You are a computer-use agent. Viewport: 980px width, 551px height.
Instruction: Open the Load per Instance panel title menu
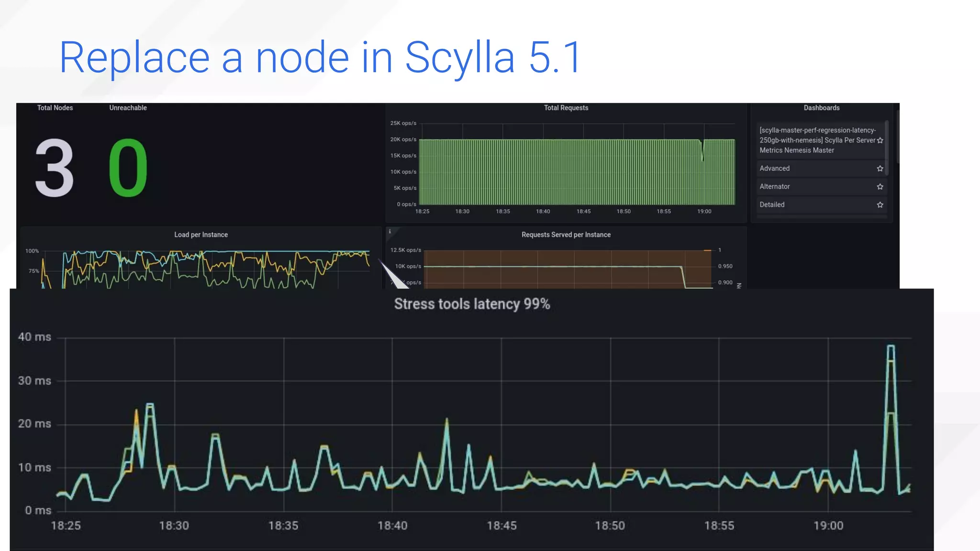click(x=200, y=235)
